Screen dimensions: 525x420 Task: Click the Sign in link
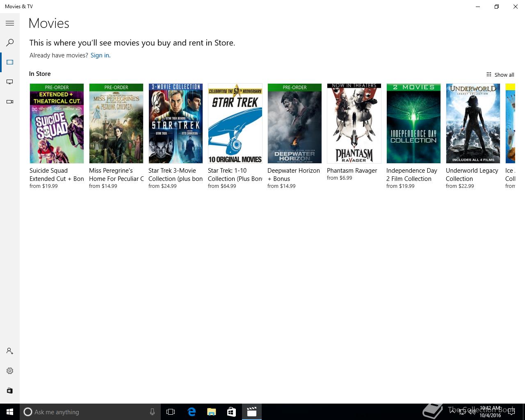[x=100, y=55]
